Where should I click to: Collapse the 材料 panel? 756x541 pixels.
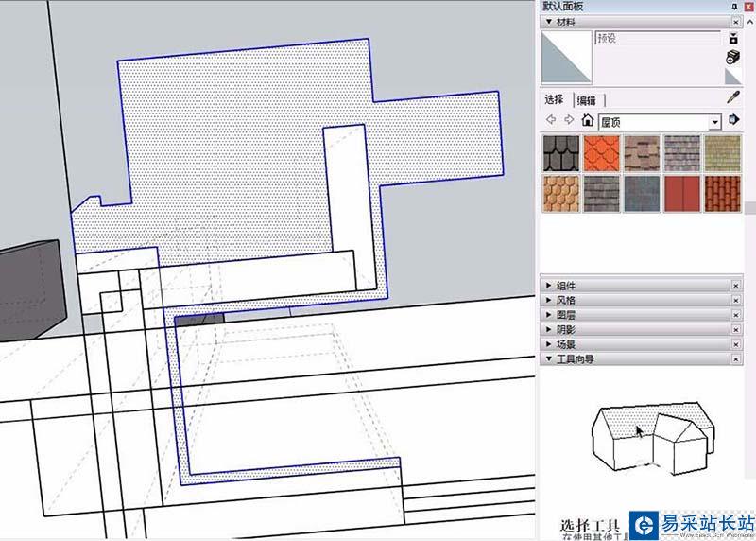(x=549, y=22)
